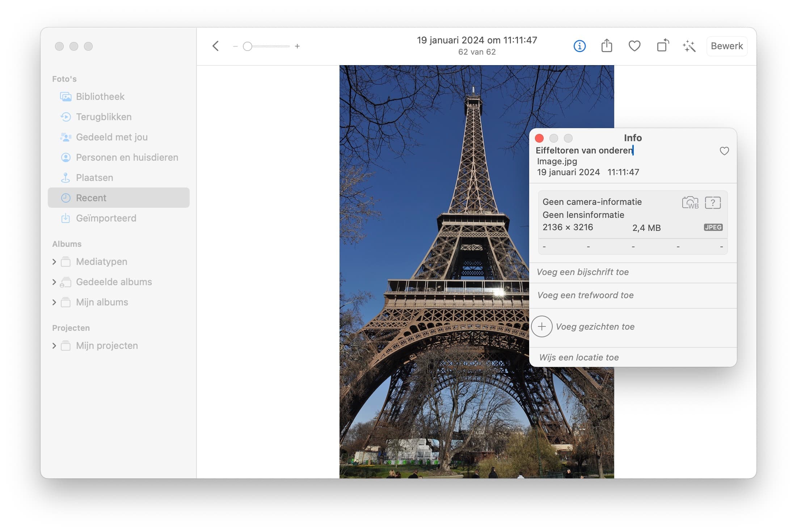
Task: Toggle the Info panel button in toolbar
Action: coord(579,46)
